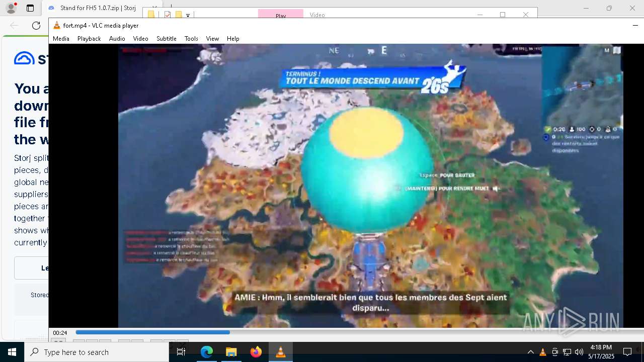This screenshot has width=644, height=362.
Task: Click the Properties icon in Explorer quick access toolbar
Action: click(168, 15)
